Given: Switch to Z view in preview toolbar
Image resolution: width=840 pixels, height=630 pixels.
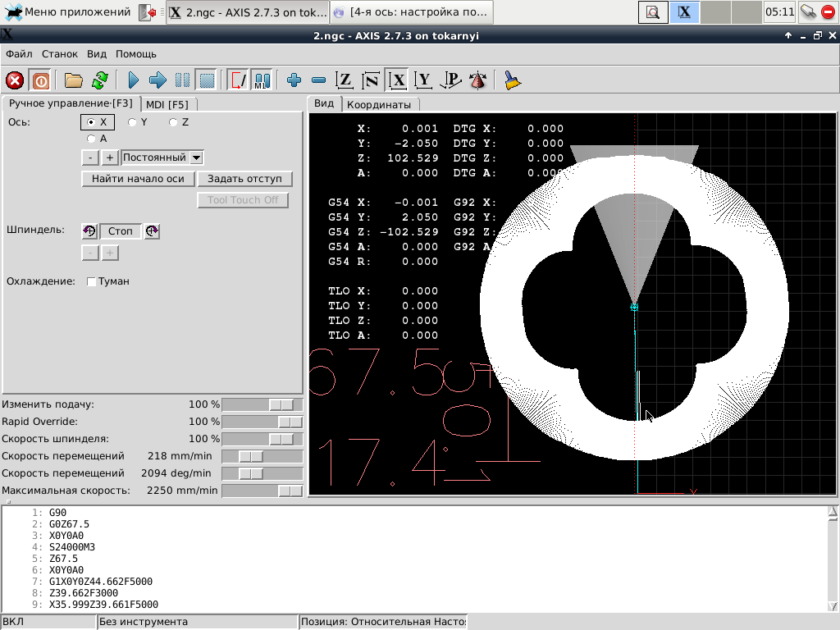Looking at the screenshot, I should (x=345, y=80).
